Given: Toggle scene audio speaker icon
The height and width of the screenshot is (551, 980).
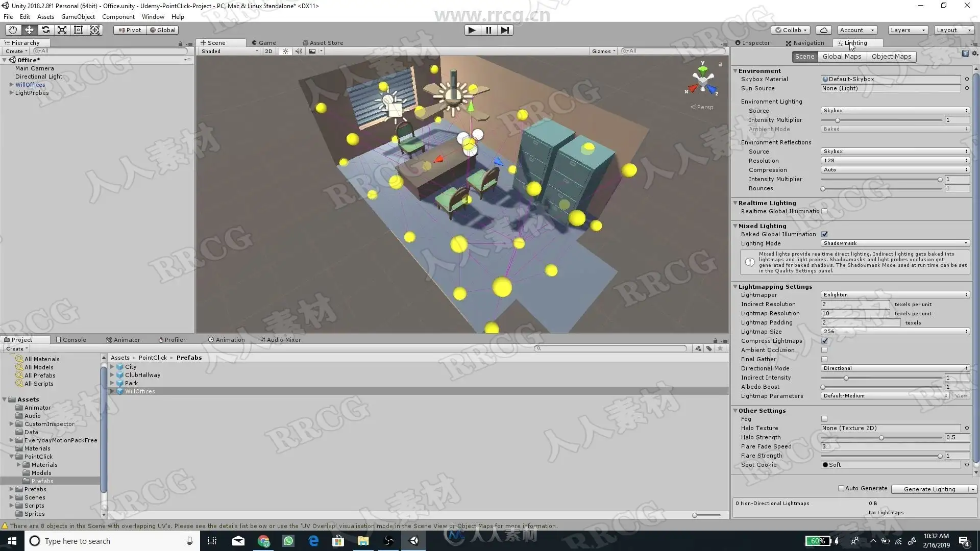Looking at the screenshot, I should 299,51.
